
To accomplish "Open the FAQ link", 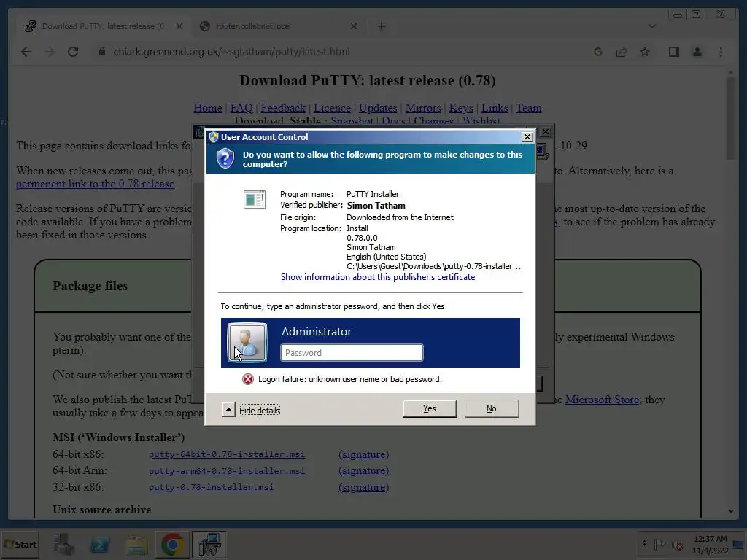I will [x=241, y=108].
